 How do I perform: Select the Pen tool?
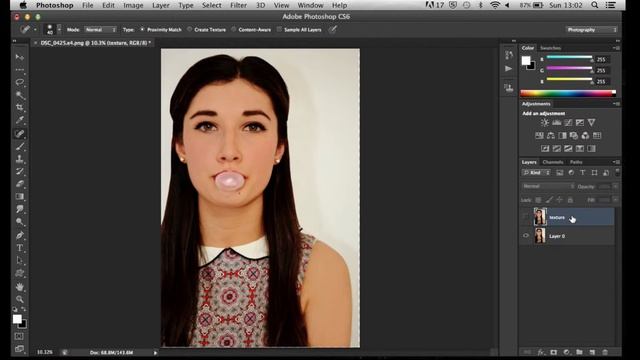tap(20, 236)
